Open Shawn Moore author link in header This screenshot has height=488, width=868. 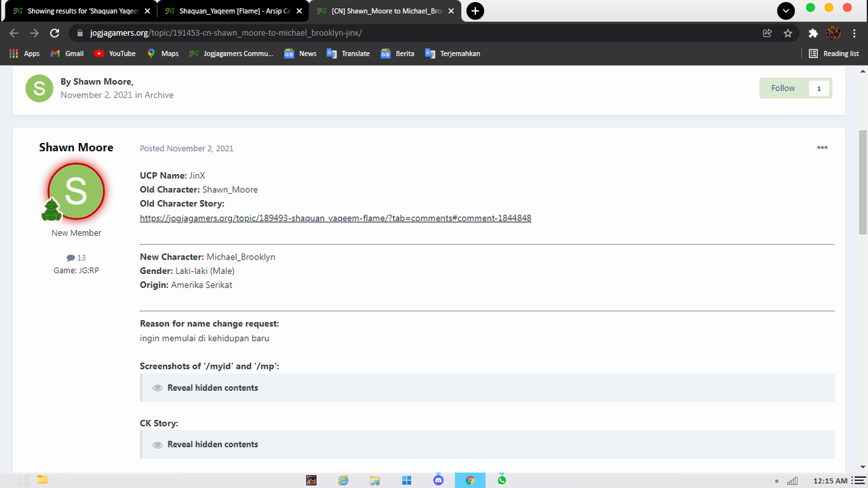[x=102, y=81]
